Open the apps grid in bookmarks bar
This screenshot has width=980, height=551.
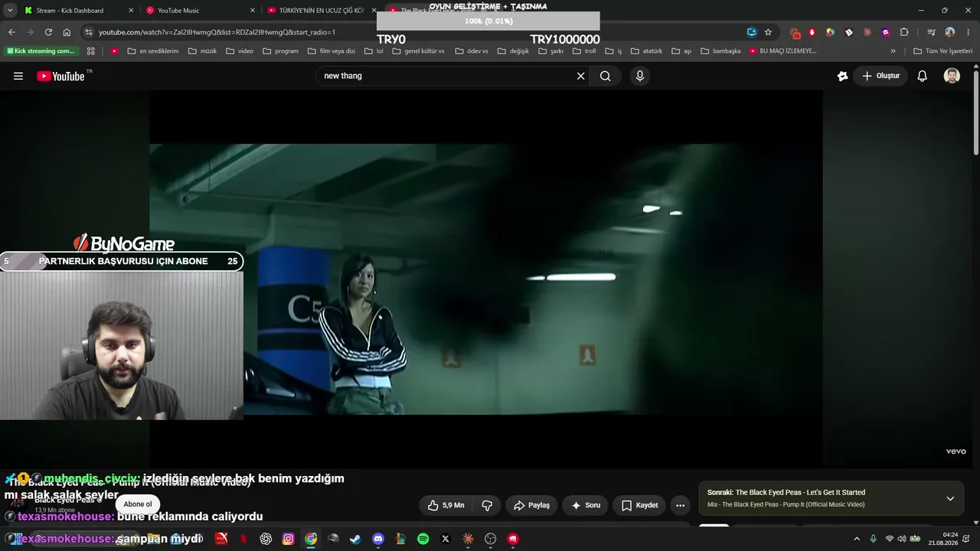pyautogui.click(x=91, y=51)
